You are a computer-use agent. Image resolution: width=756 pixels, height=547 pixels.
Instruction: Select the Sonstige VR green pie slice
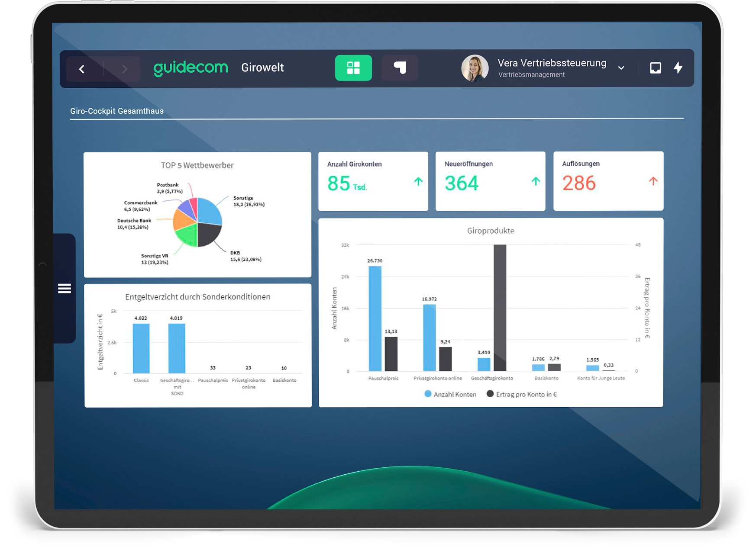(x=188, y=236)
